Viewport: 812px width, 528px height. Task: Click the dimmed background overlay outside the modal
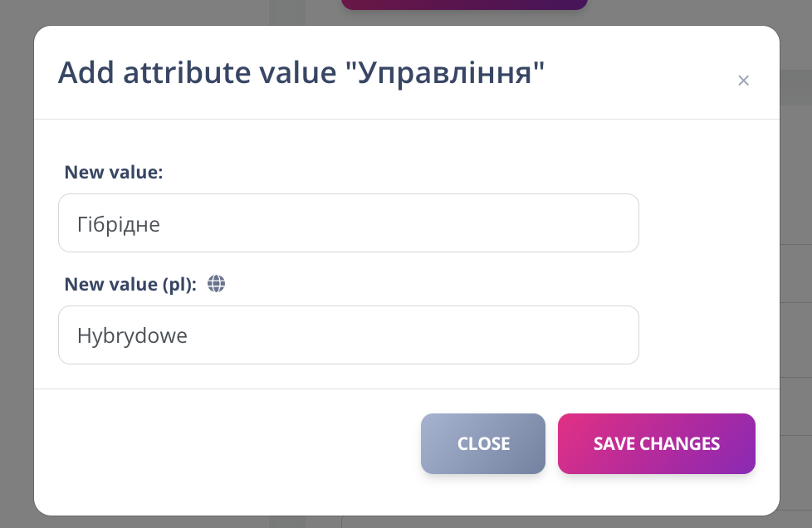click(15, 264)
